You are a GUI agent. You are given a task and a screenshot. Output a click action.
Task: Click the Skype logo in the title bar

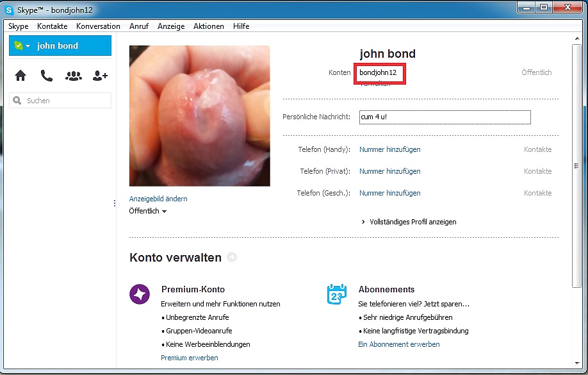click(9, 10)
